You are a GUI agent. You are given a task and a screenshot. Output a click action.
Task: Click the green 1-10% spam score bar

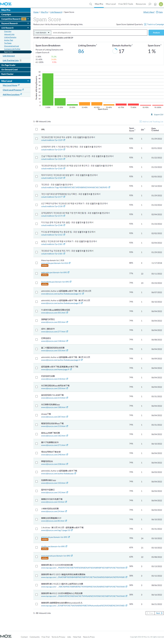48,89
